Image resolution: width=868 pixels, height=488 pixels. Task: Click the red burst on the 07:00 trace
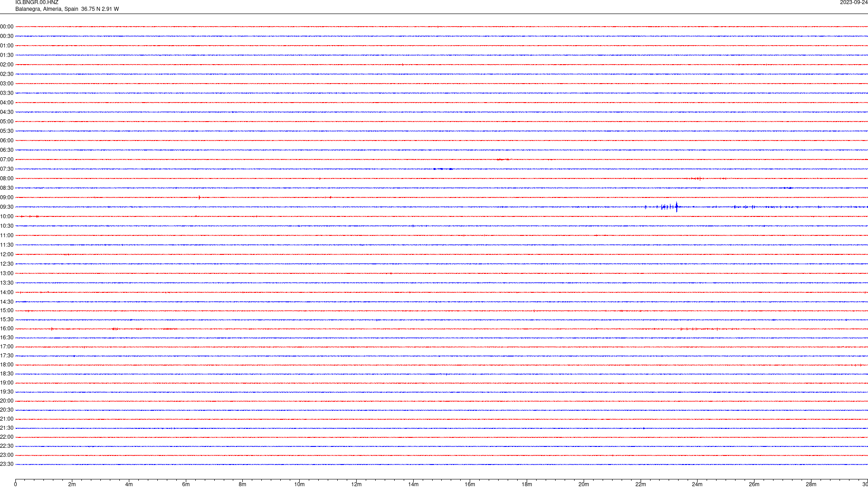point(503,160)
